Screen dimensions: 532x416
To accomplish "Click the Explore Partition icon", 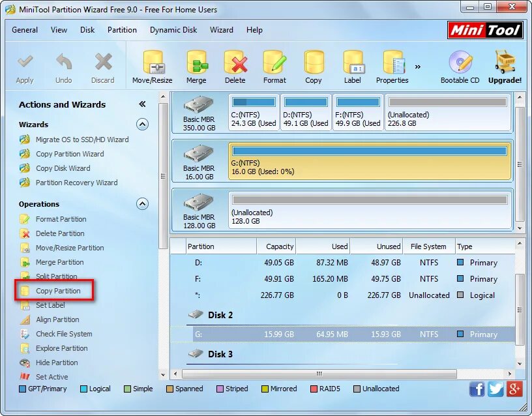I will [x=25, y=348].
